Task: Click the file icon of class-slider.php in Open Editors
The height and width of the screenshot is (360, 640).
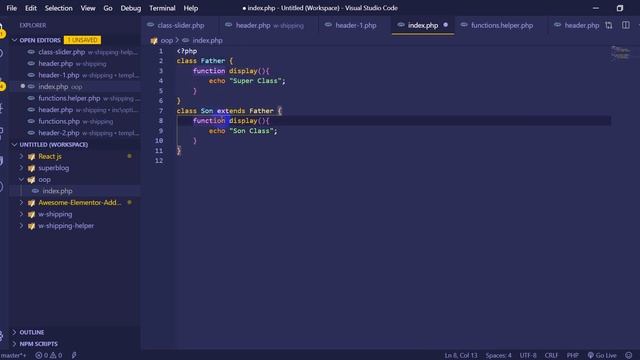Action: click(x=31, y=52)
